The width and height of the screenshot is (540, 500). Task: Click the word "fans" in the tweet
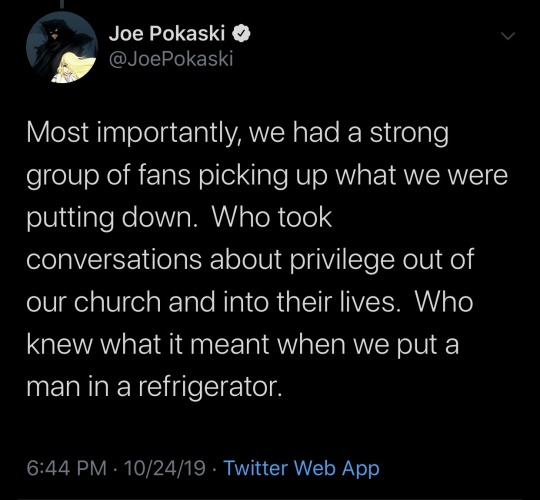point(165,175)
